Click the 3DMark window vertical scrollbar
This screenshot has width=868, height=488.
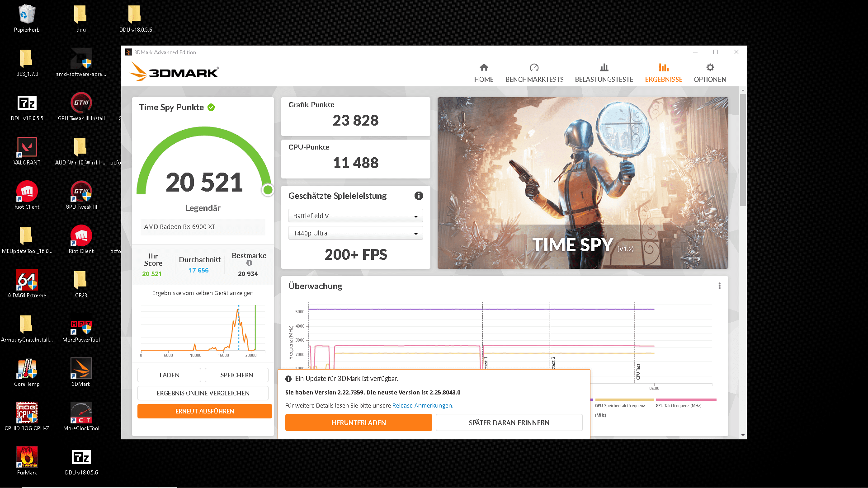point(743,149)
